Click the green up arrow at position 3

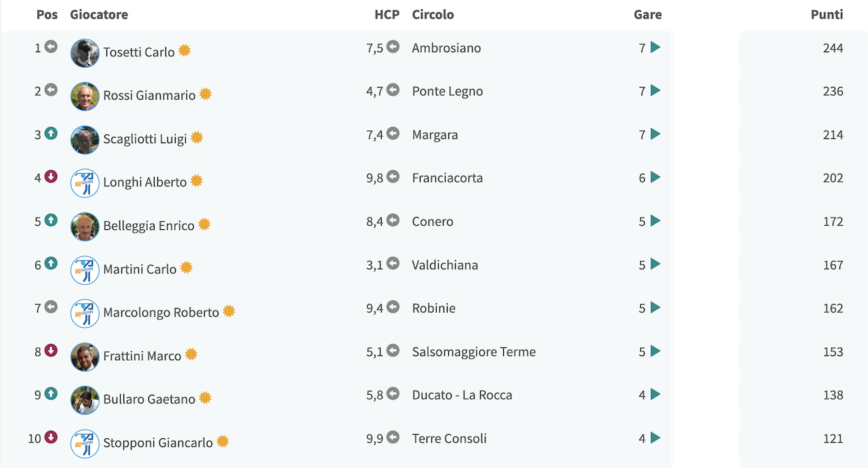click(51, 134)
